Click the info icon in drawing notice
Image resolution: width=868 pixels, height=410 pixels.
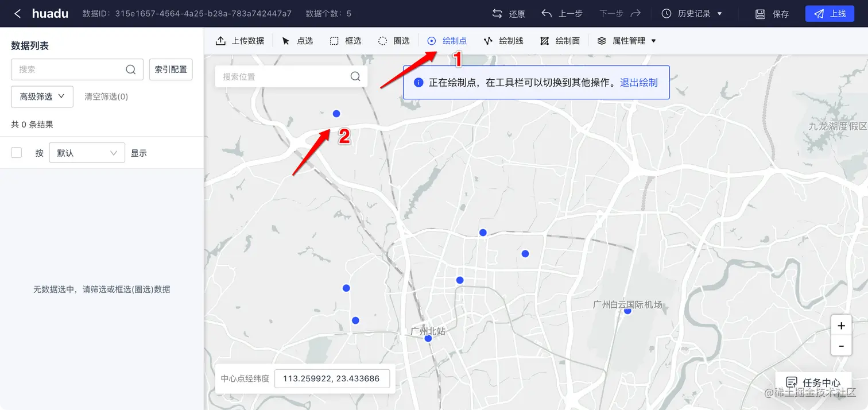(x=418, y=83)
